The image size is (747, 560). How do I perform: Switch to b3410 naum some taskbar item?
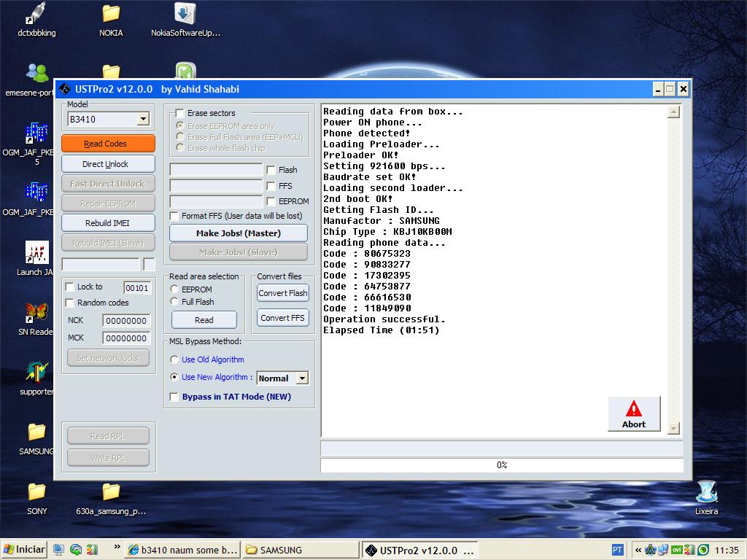tap(183, 550)
